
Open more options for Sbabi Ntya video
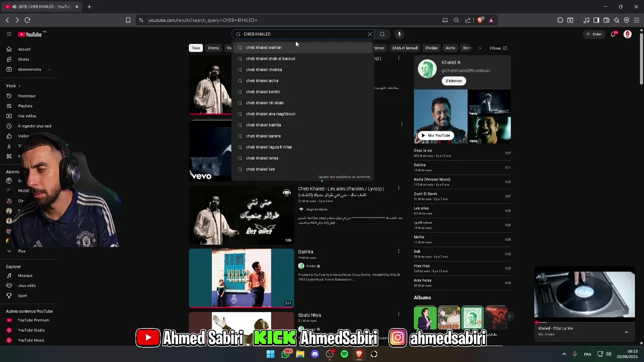coord(399,314)
